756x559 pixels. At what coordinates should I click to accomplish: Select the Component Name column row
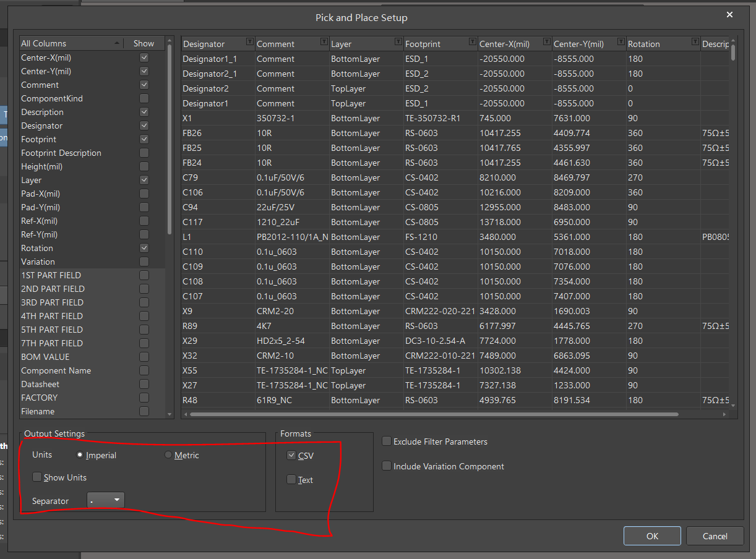click(93, 370)
